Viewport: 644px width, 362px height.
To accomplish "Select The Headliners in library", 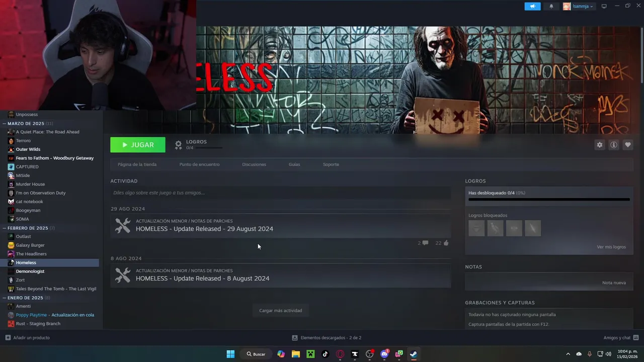I will pos(31,254).
